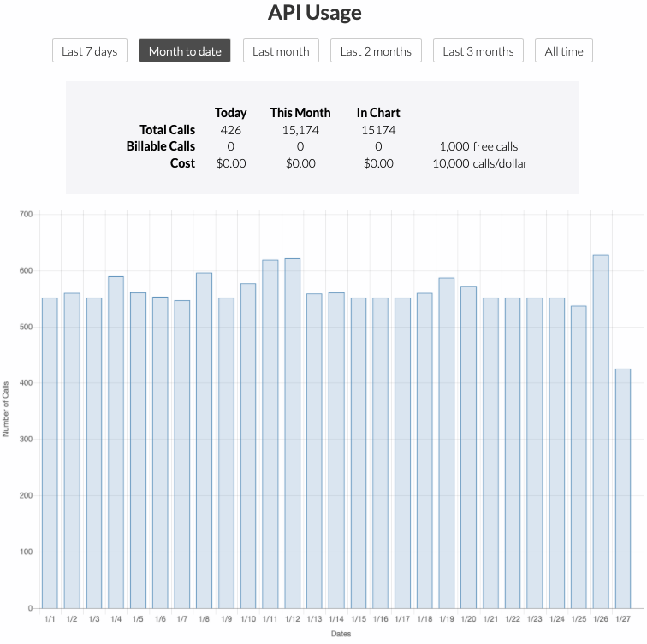This screenshot has height=644, width=647.
Task: Click the Month to date button
Action: tap(185, 51)
